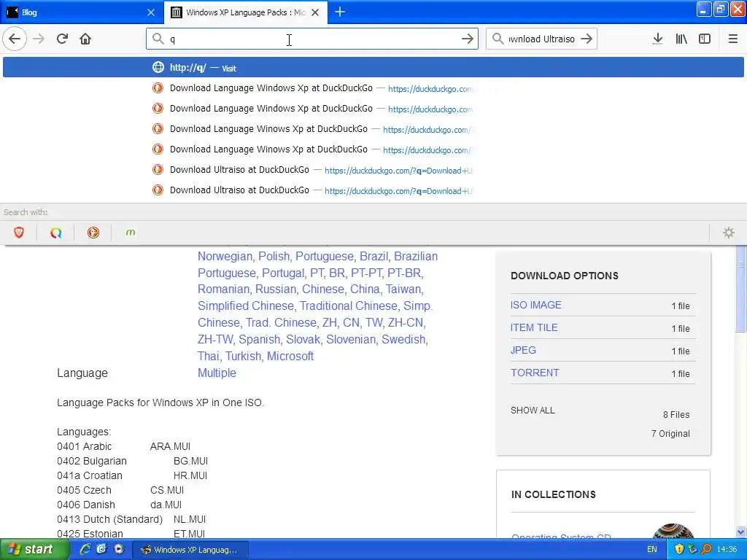
Task: Click the Windows Start button
Action: (34, 550)
